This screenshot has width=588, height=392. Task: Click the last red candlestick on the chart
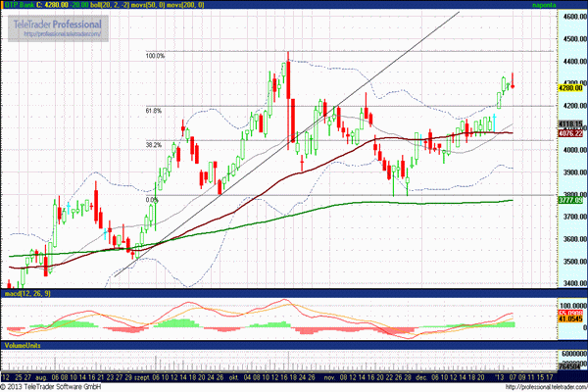coord(513,82)
